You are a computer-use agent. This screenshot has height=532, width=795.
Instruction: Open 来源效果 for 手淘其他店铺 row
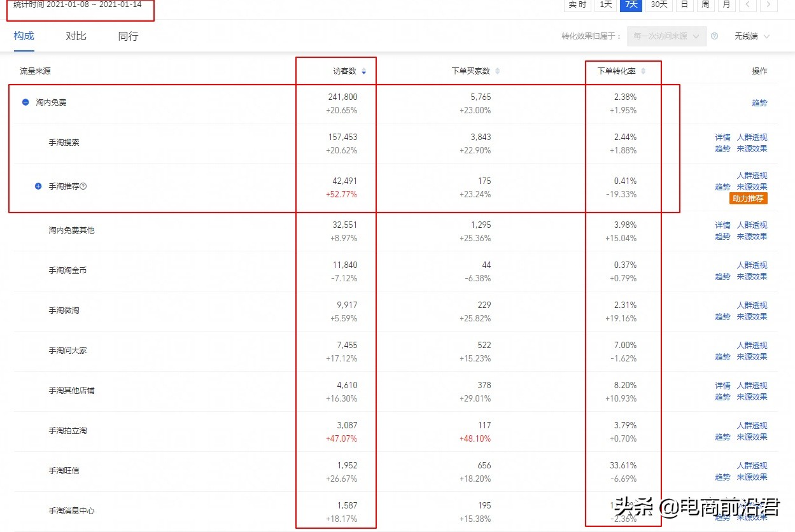coord(752,396)
